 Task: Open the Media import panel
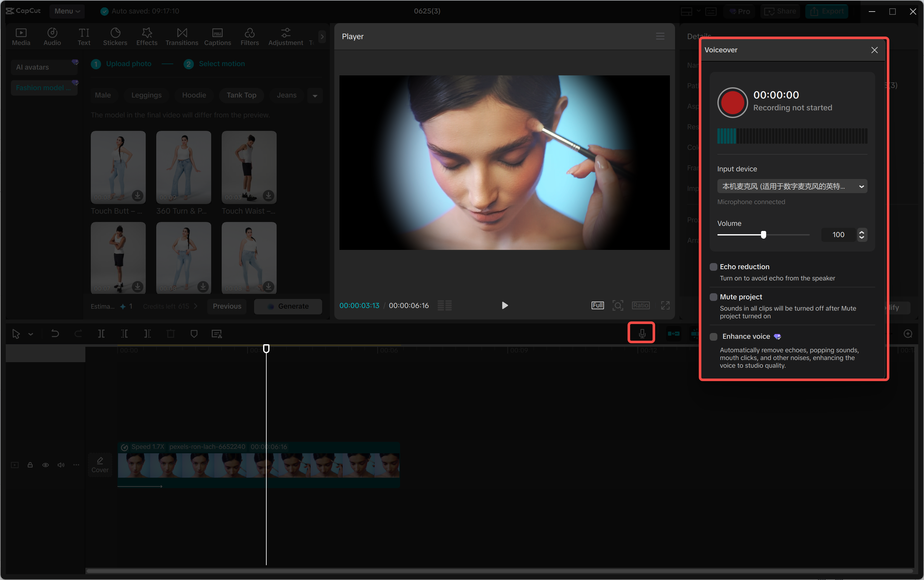pyautogui.click(x=21, y=37)
